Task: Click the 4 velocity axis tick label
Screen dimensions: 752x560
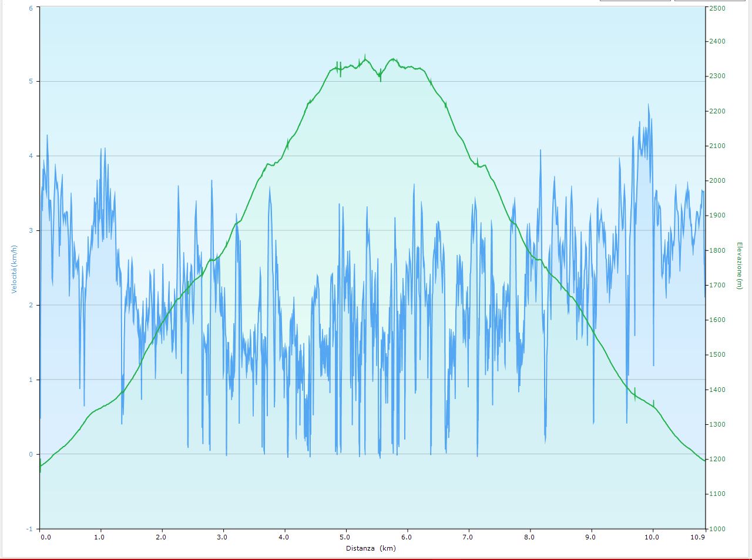Action: pyautogui.click(x=31, y=156)
